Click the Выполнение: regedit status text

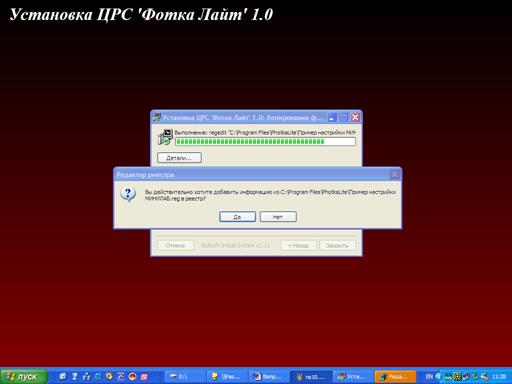(x=265, y=133)
